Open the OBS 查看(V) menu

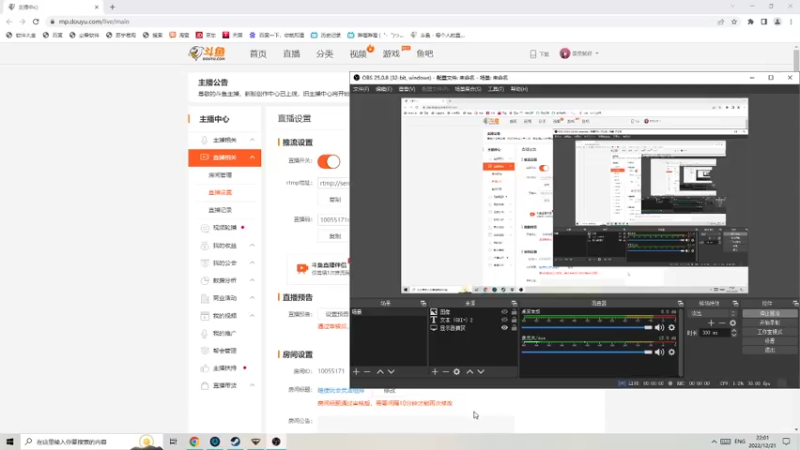[407, 89]
